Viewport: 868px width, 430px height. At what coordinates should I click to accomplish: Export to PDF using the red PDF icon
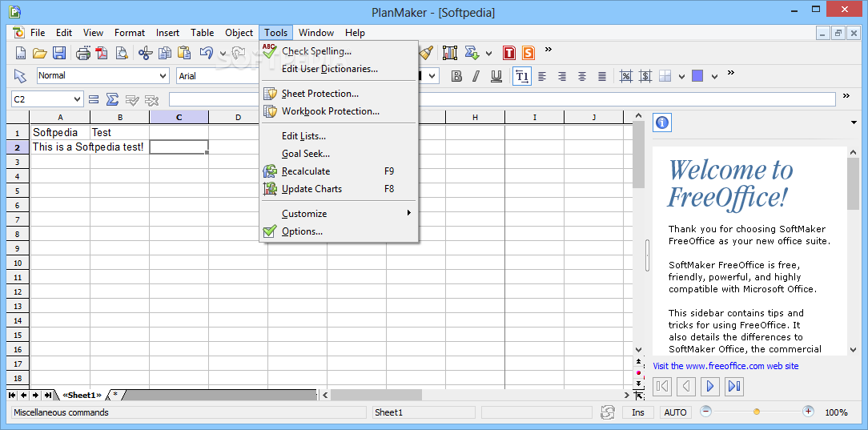(102, 53)
